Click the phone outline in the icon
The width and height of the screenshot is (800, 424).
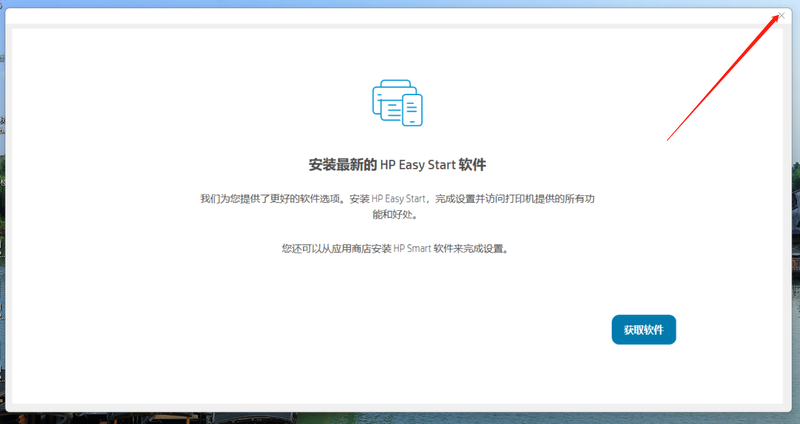click(412, 110)
